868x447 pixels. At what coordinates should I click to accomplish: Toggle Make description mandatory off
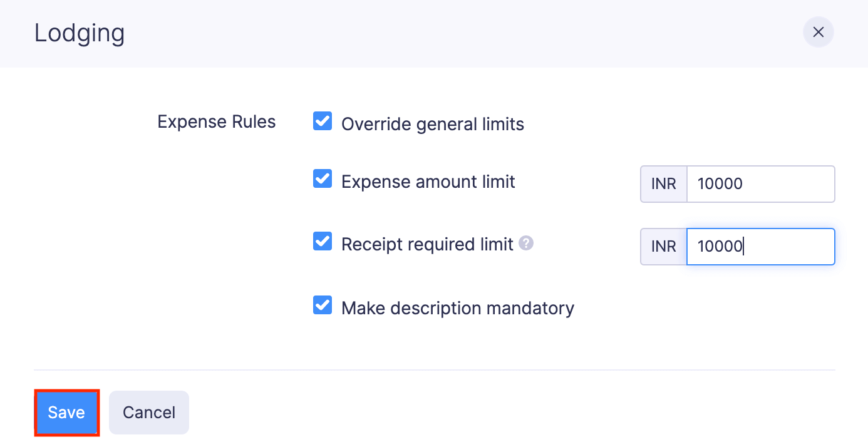tap(322, 305)
